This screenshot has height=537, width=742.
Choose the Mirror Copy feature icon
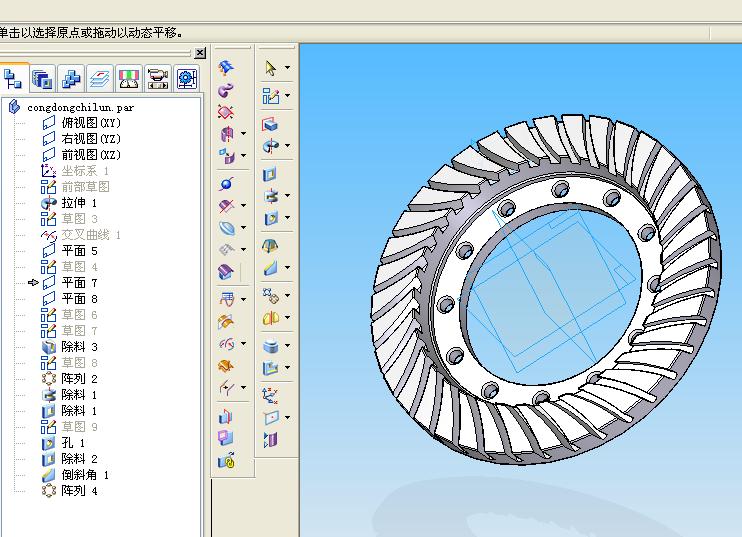271,318
